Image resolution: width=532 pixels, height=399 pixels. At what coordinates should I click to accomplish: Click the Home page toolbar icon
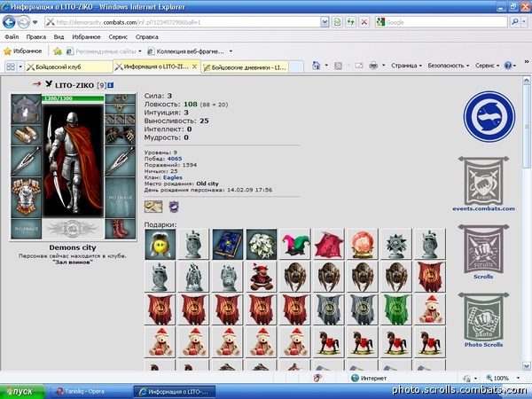(317, 66)
